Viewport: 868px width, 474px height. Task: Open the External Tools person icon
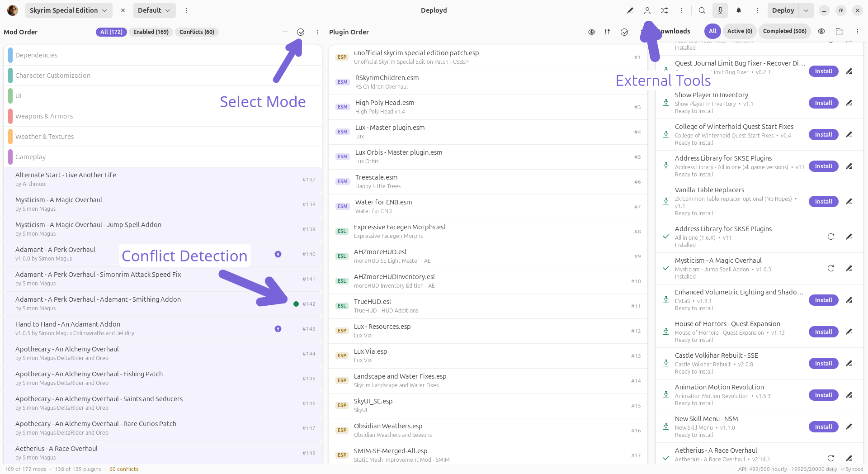pos(647,10)
